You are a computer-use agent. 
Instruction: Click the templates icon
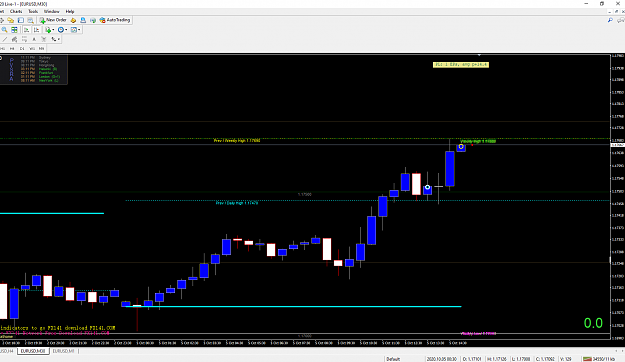coord(74,30)
